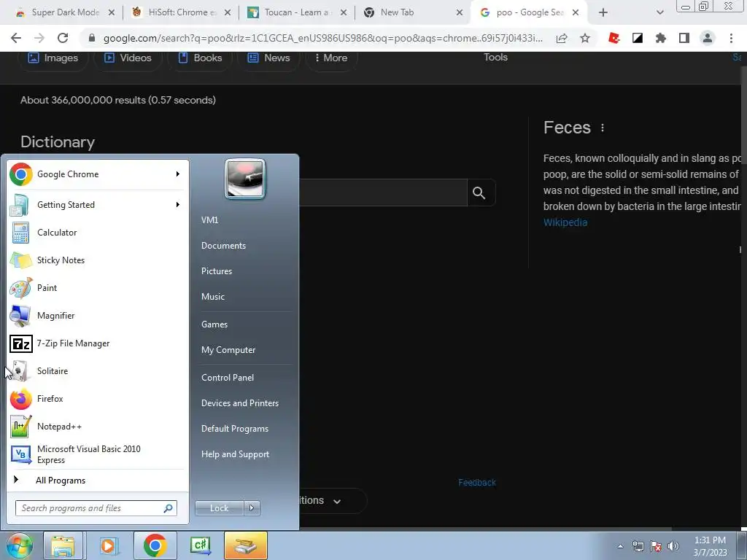Viewport: 747px width, 560px height.
Task: Open Documents from Start menu
Action: [x=223, y=246]
